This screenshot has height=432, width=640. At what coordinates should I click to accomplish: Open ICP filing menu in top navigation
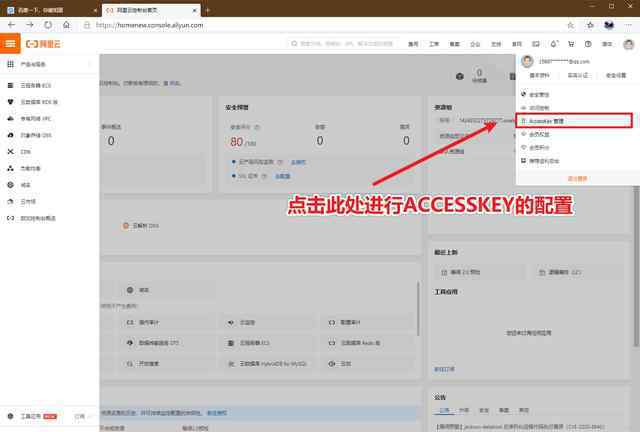click(454, 44)
